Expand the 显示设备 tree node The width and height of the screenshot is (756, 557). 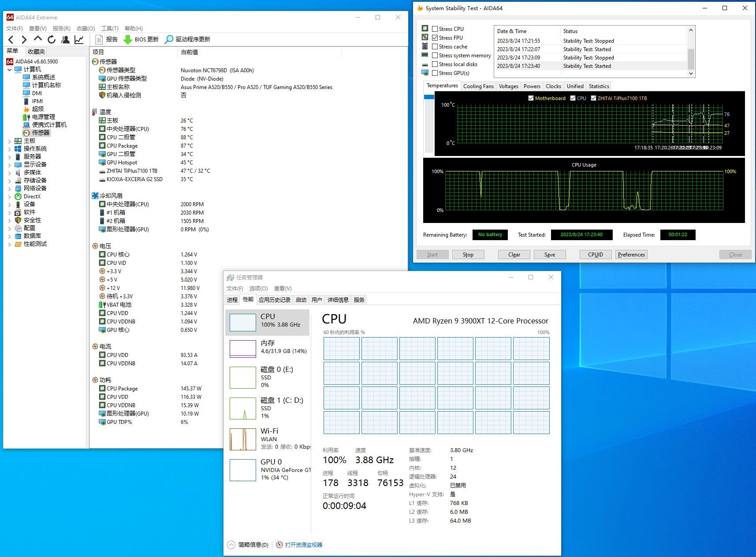pyautogui.click(x=10, y=165)
